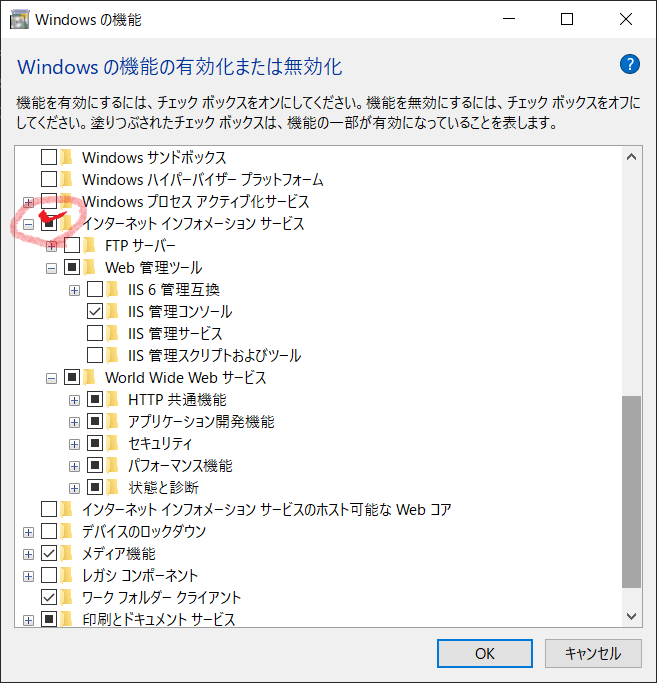Click the scrollbar down arrow
This screenshot has height=683, width=657.
point(631,616)
